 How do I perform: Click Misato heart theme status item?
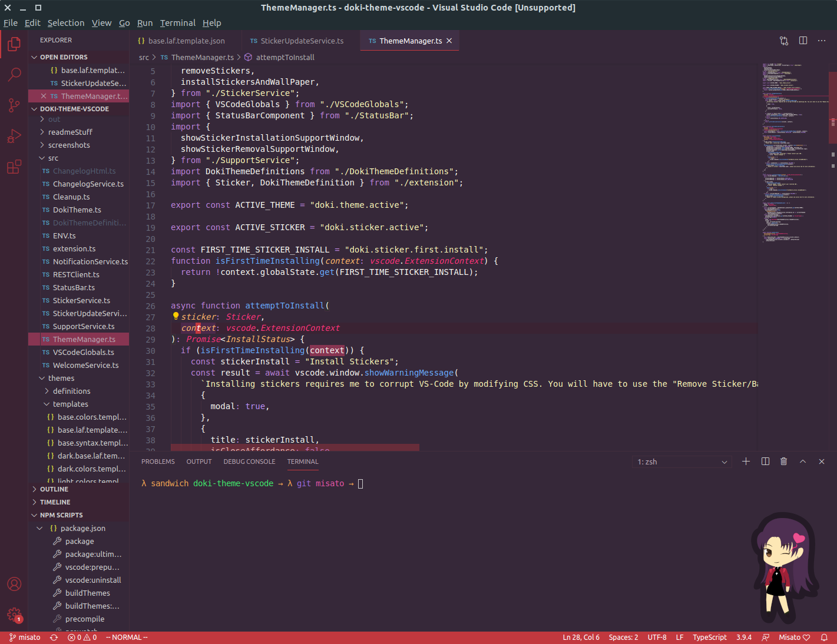pos(794,638)
